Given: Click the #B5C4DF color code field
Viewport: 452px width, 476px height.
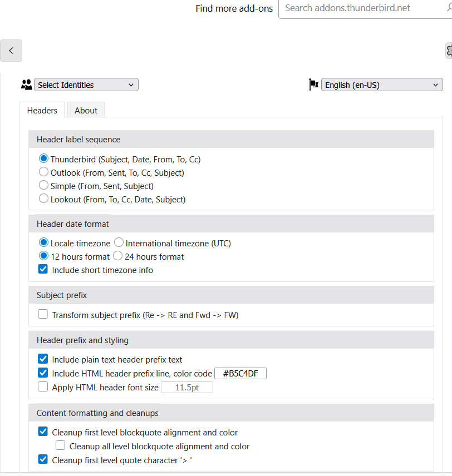Looking at the screenshot, I should 240,374.
